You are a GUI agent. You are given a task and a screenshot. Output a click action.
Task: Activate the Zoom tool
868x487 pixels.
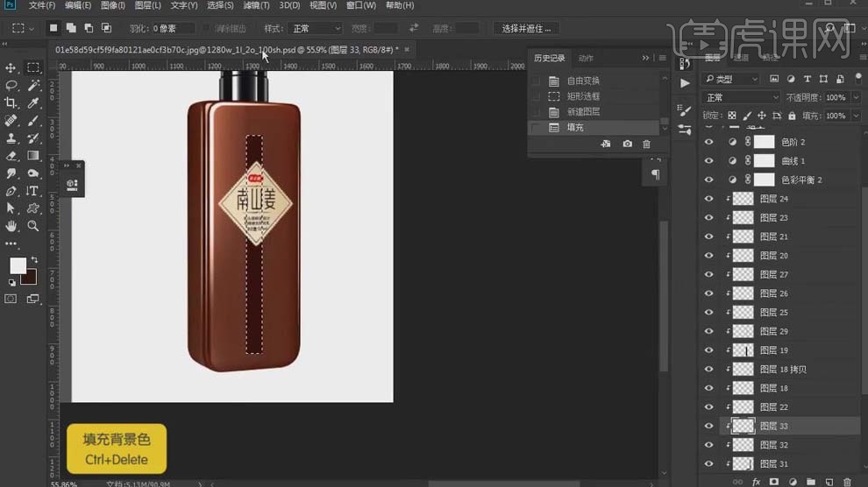point(33,226)
